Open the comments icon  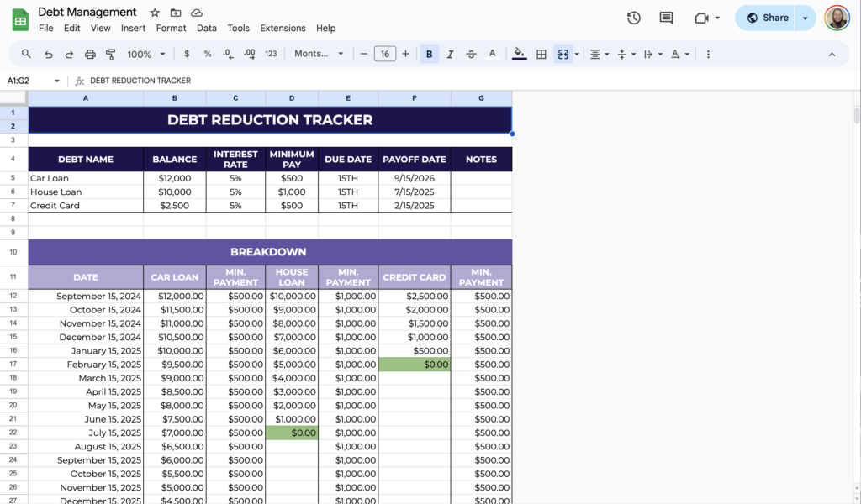click(x=666, y=18)
